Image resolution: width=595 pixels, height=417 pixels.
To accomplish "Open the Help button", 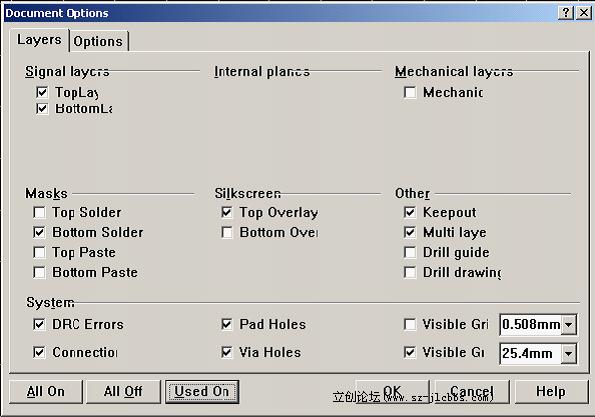I will click(x=551, y=392).
